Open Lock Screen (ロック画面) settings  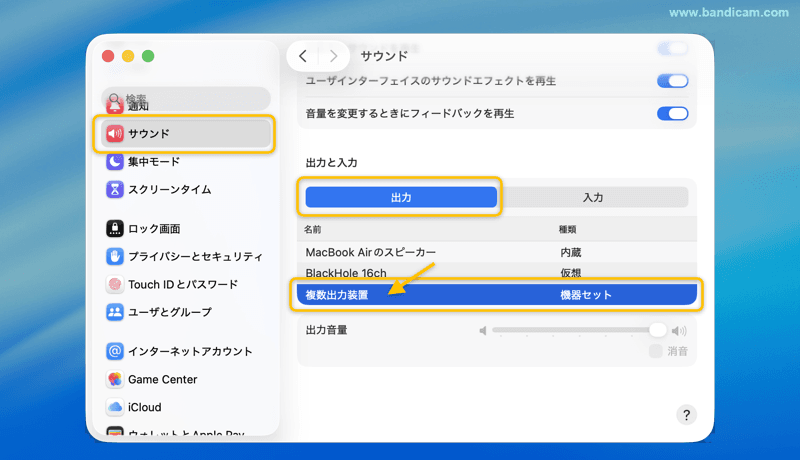[x=143, y=228]
